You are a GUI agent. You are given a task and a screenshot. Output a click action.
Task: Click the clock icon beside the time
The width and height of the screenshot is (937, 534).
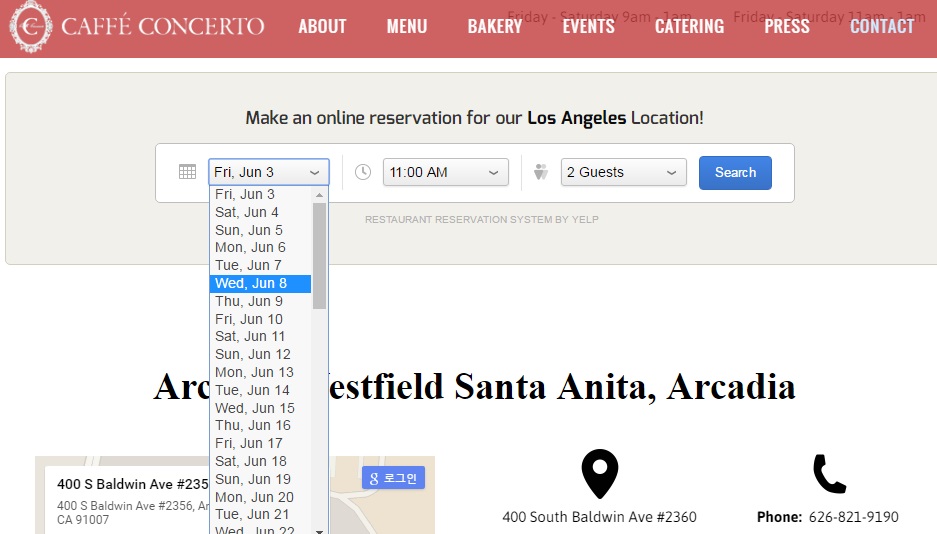pyautogui.click(x=363, y=172)
